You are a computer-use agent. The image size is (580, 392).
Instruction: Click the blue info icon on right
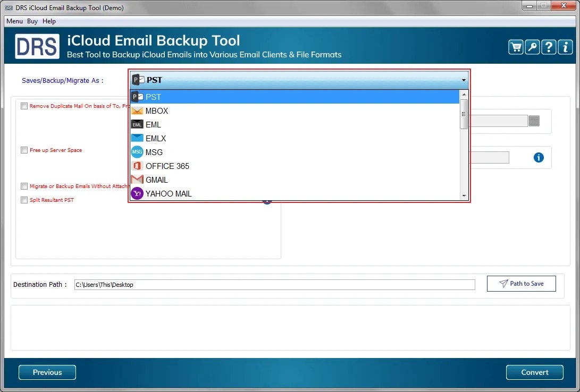click(x=539, y=158)
